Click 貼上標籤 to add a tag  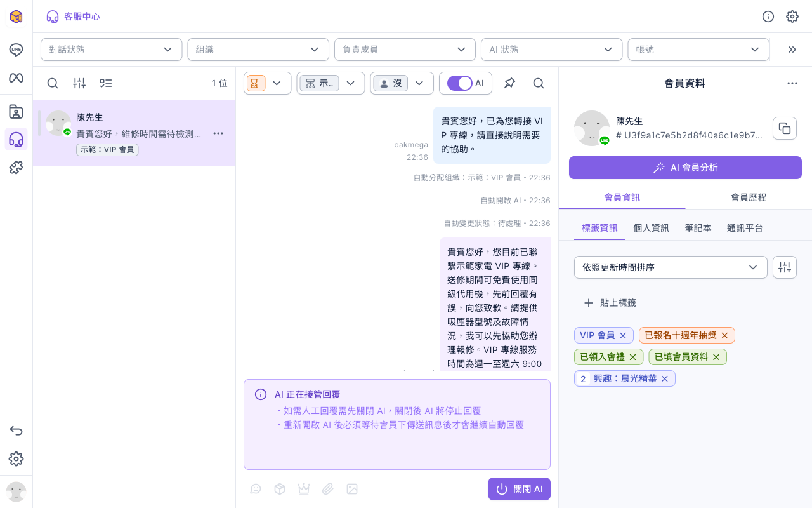click(x=610, y=303)
